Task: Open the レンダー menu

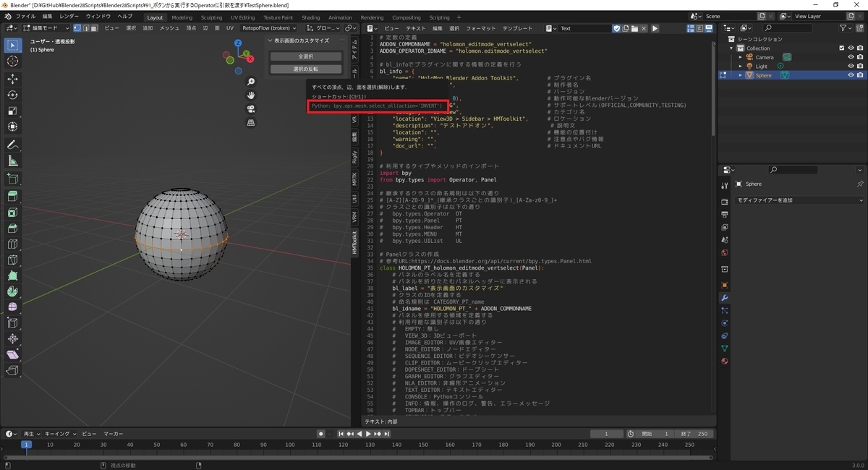Action: [69, 17]
